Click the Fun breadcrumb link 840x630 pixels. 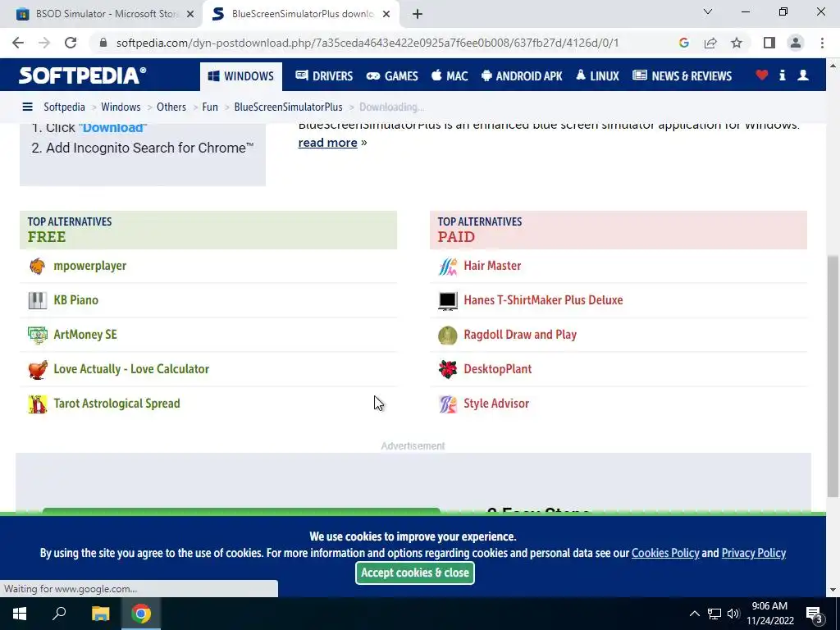(x=210, y=107)
